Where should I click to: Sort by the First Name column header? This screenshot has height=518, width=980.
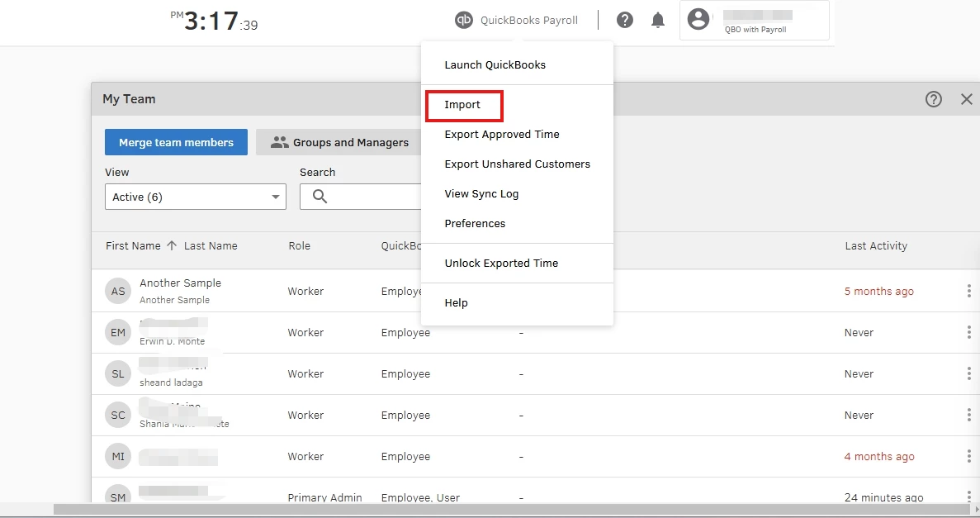coord(133,246)
